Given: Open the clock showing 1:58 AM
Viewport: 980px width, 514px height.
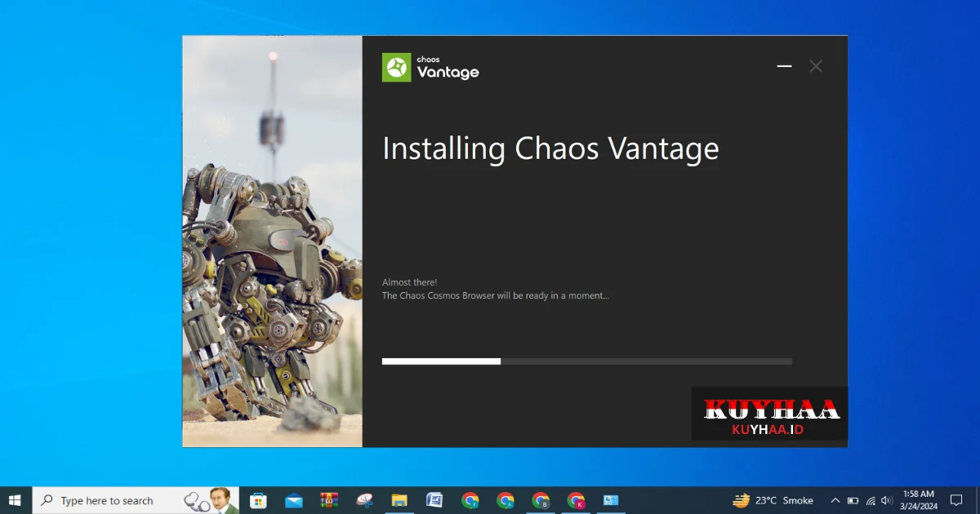Looking at the screenshot, I should (x=920, y=500).
